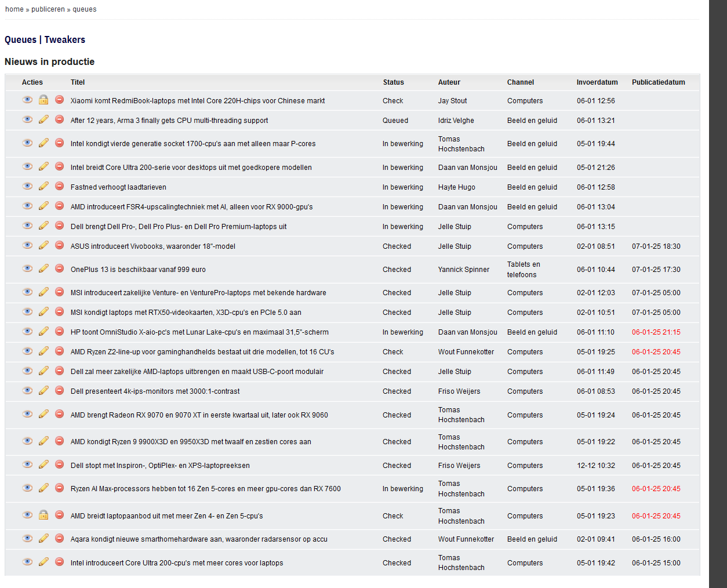Edit the Aqara smarthomehardware article
Viewport: 727px width, 588px height.
coord(43,538)
